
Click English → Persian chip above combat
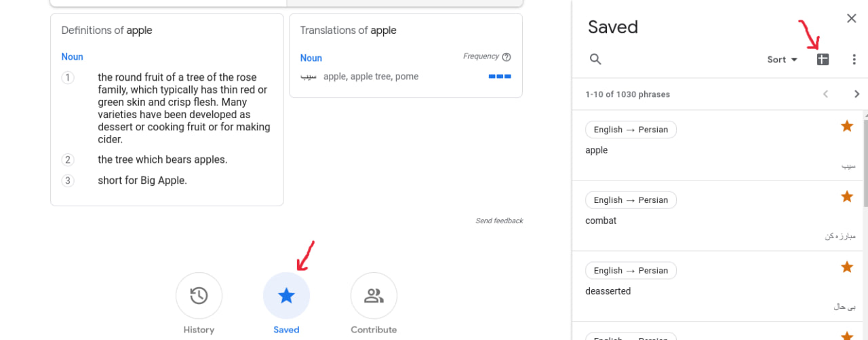(631, 200)
